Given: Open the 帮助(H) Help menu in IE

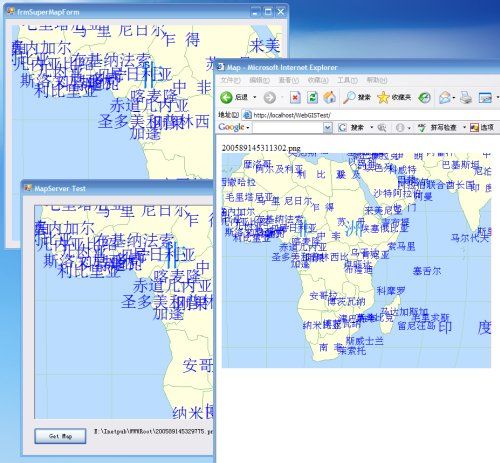Looking at the screenshot, I should tap(377, 80).
